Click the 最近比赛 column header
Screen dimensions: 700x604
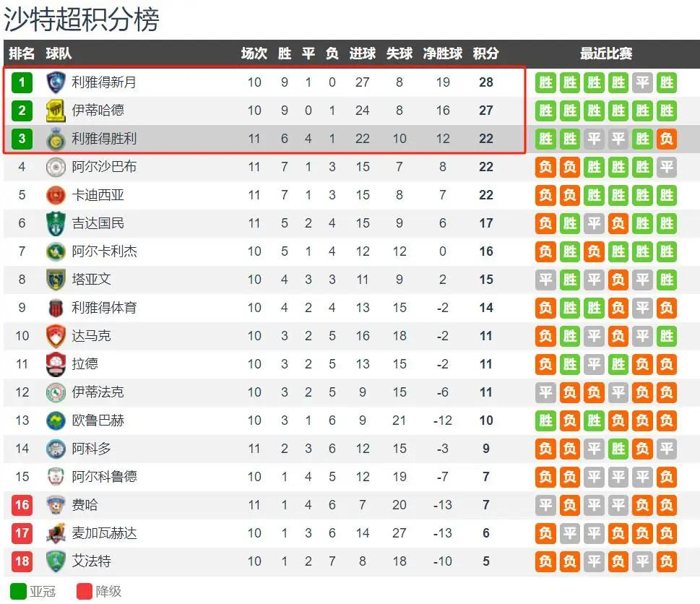pyautogui.click(x=606, y=53)
